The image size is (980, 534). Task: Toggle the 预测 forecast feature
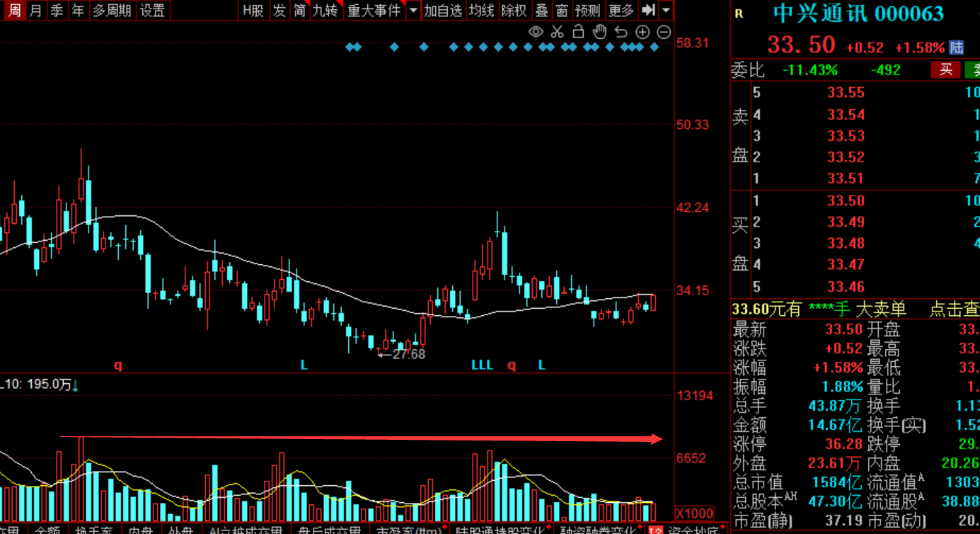(588, 11)
